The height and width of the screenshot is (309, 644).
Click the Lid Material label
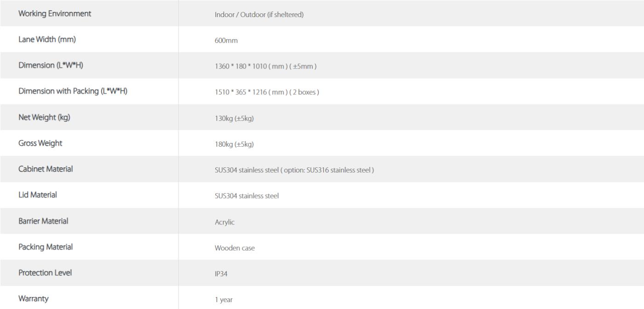(x=38, y=195)
